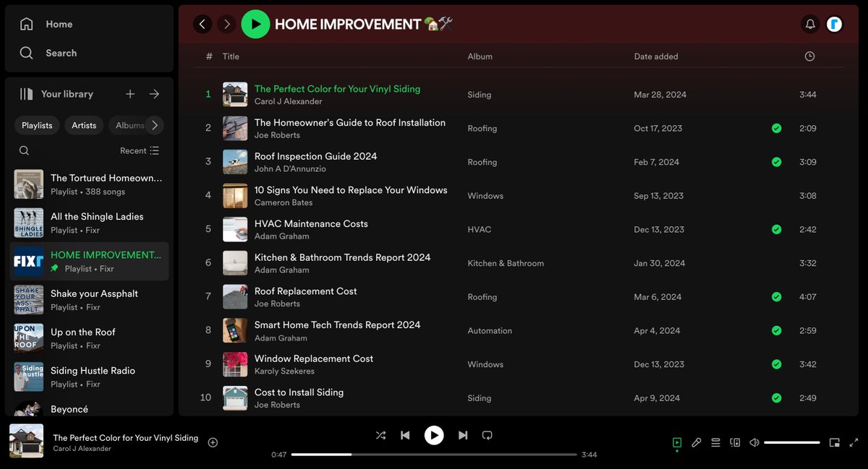Viewport: 868px width, 469px height.
Task: Toggle the downloaded indicator on Roof Replacement Cost
Action: [776, 296]
